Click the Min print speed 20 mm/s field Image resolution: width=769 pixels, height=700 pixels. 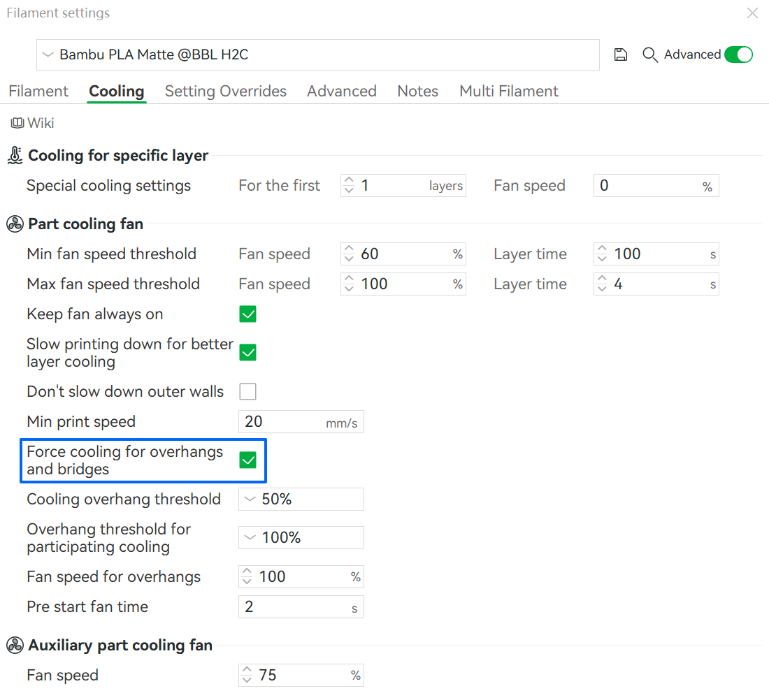(x=301, y=421)
